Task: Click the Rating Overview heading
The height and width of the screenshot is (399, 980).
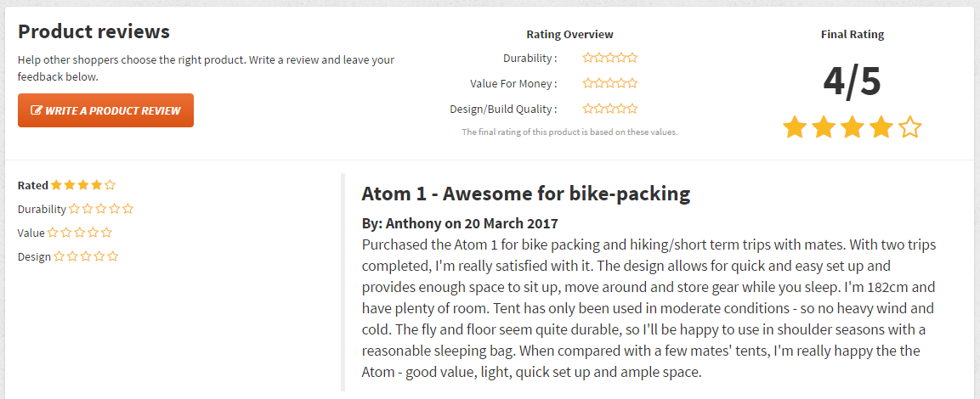Action: click(570, 34)
